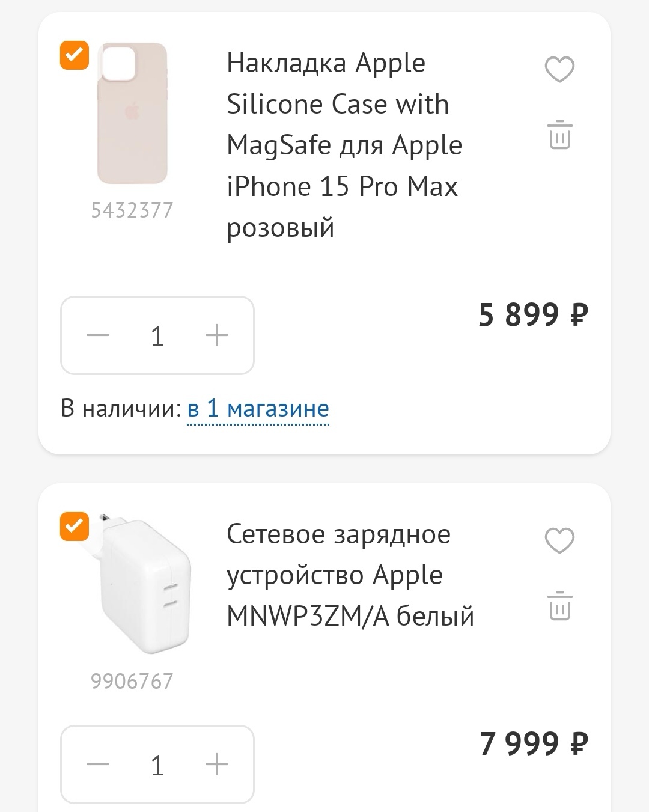This screenshot has height=812, width=649.
Task: Click the Silicone Case quantity field
Action: pyautogui.click(x=157, y=335)
